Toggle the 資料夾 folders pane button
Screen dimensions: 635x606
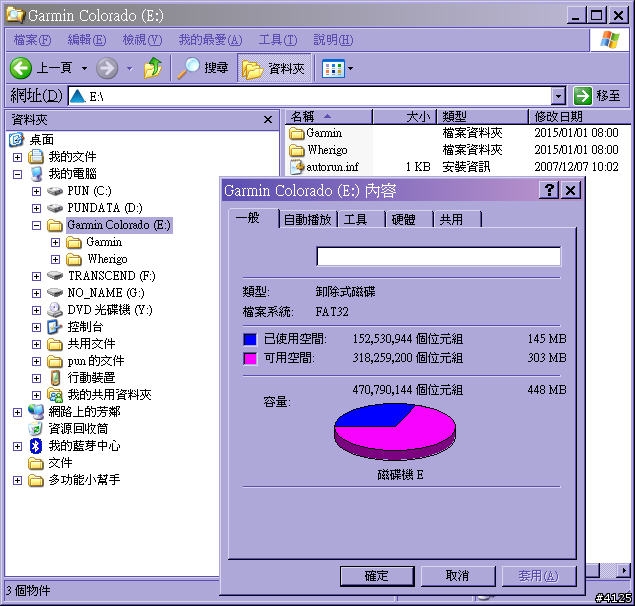point(274,68)
